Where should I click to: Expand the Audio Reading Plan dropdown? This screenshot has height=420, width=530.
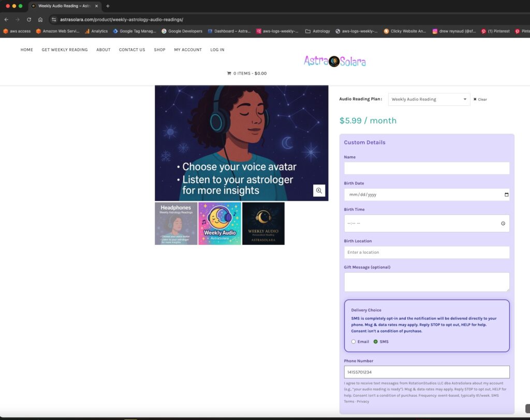coord(429,99)
